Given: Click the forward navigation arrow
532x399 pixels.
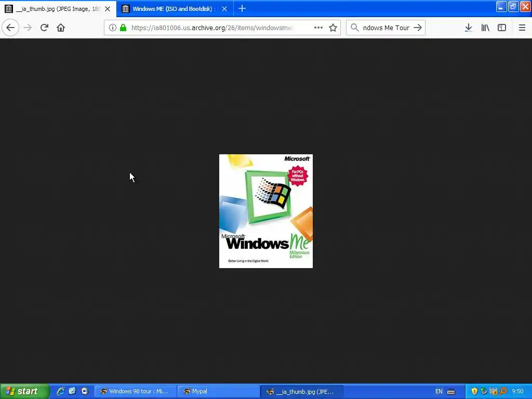Looking at the screenshot, I should 28,28.
